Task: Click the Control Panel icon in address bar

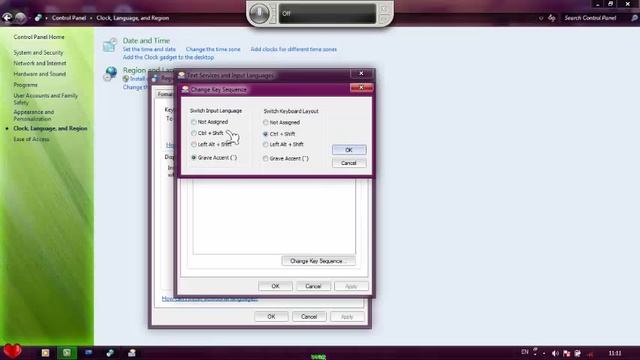Action: [x=38, y=18]
